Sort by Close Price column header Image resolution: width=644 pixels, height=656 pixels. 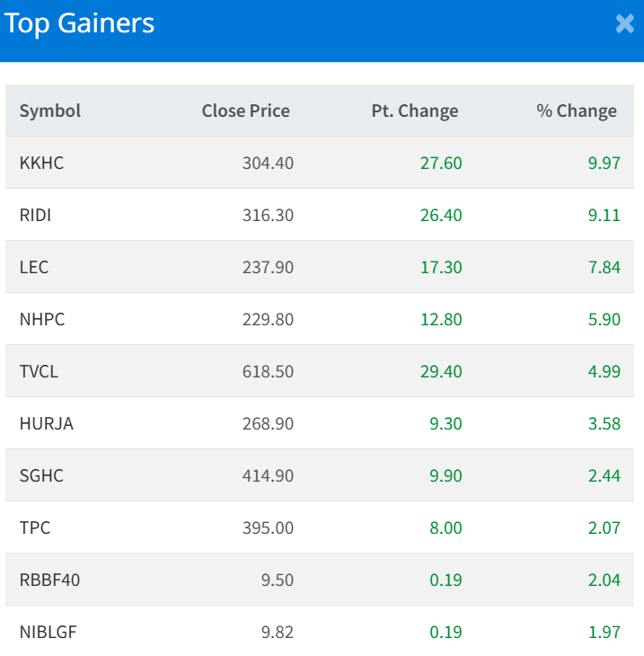coord(245,111)
